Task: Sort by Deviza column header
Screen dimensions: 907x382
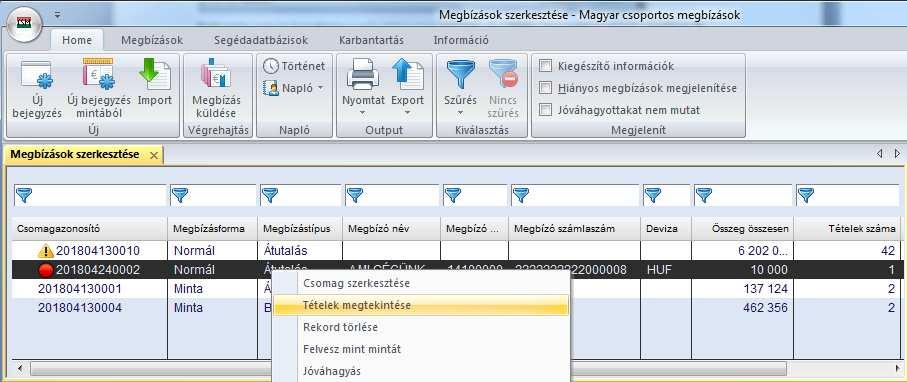Action: tap(666, 229)
